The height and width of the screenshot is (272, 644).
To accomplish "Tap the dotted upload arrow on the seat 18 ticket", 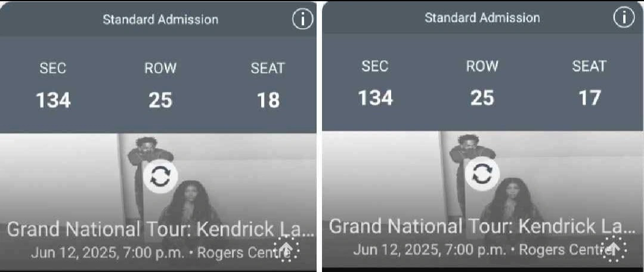I will [286, 249].
